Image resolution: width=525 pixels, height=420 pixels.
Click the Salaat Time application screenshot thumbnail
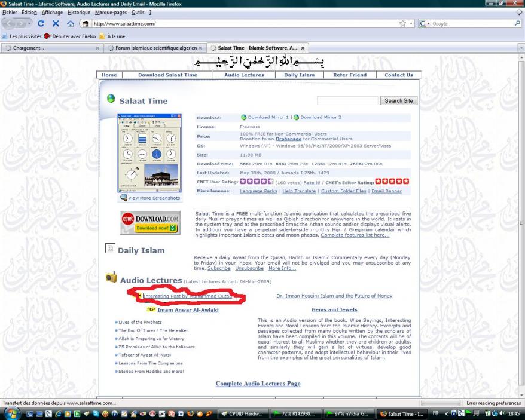149,152
